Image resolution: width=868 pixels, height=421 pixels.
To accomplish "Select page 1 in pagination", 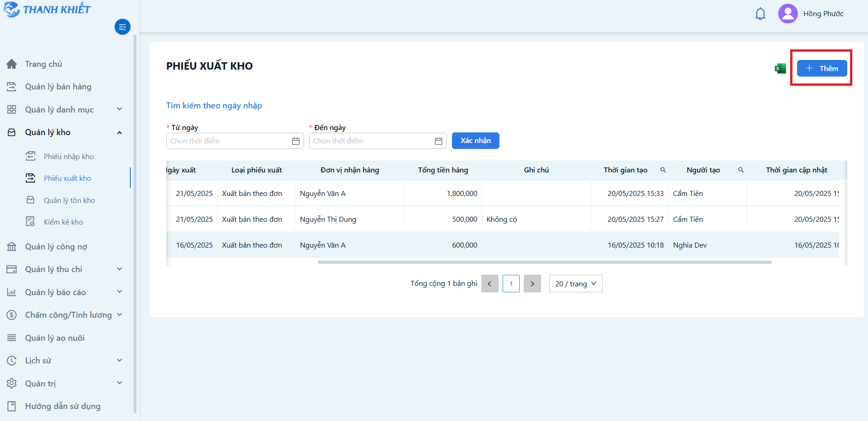I will (511, 284).
